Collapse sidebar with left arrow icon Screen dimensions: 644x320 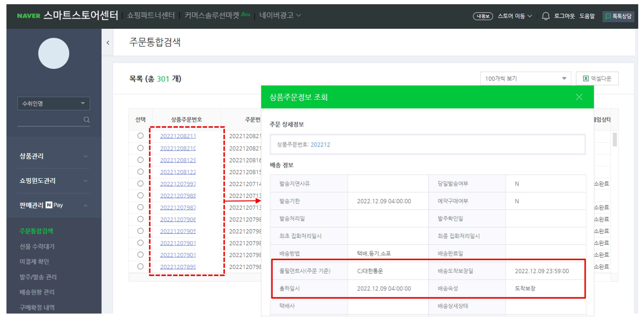(108, 43)
